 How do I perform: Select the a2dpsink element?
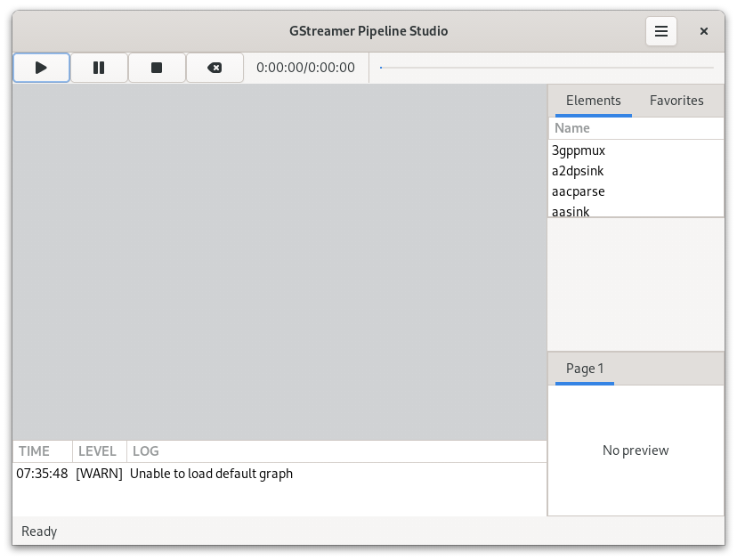coord(636,171)
